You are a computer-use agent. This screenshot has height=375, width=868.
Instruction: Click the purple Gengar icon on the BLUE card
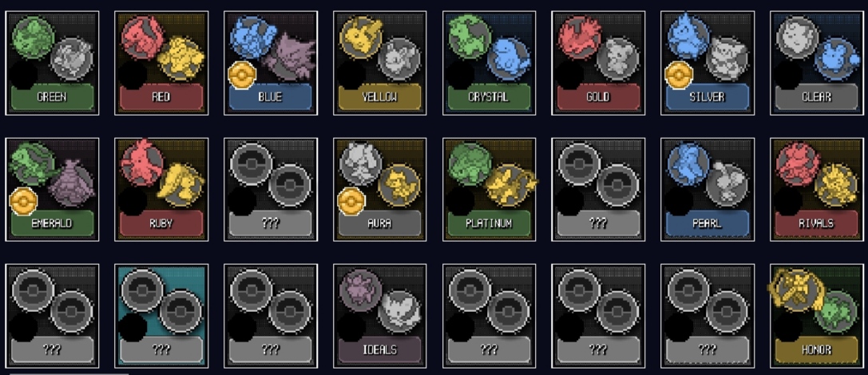[289, 56]
